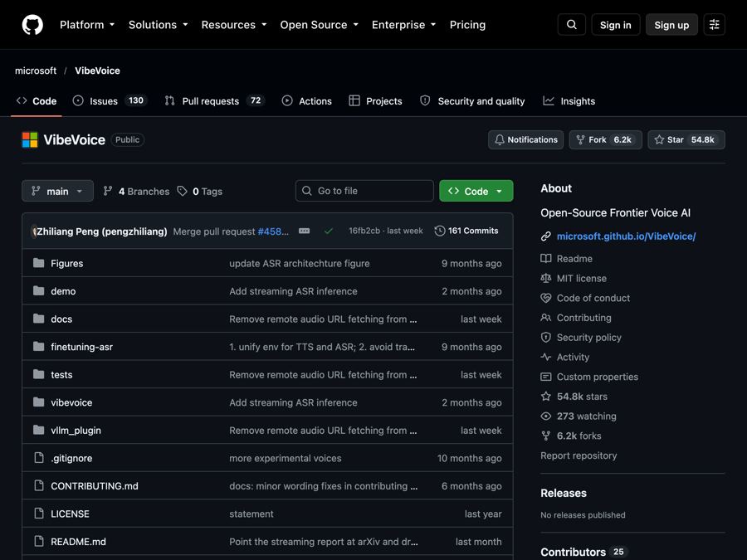Open 'more experimental voices' commit message
Image resolution: width=747 pixels, height=560 pixels.
click(286, 458)
